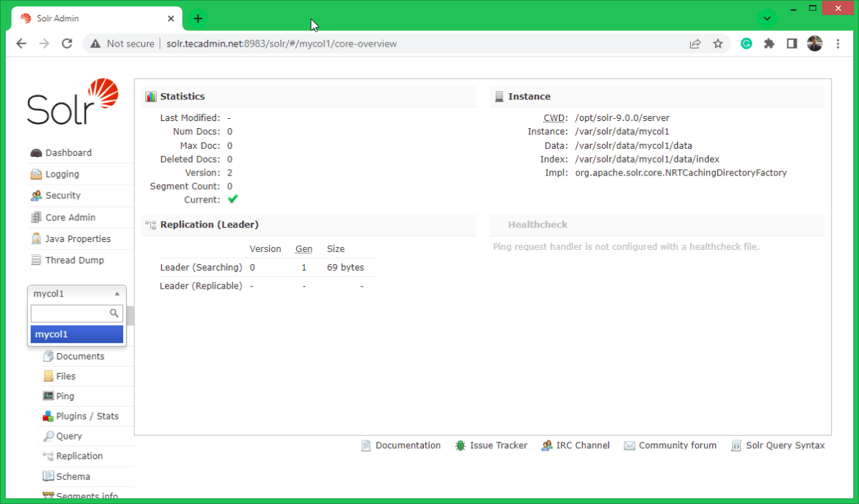Open the Ping option
The width and height of the screenshot is (859, 504).
click(65, 396)
